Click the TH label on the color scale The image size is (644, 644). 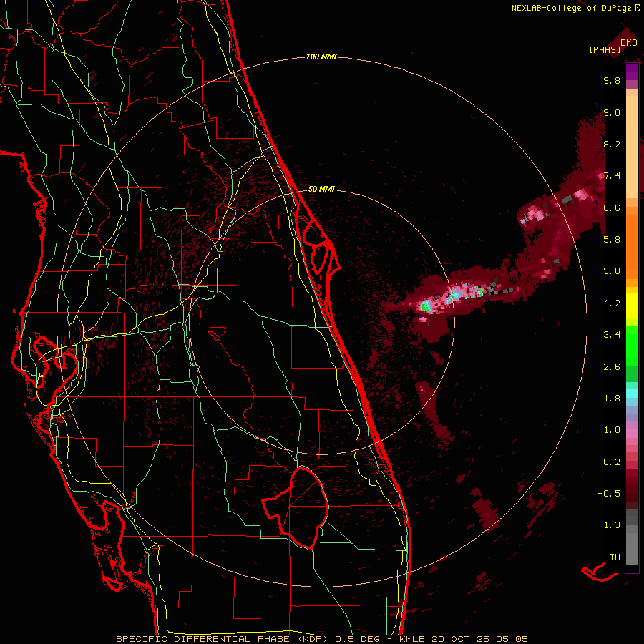click(x=615, y=557)
